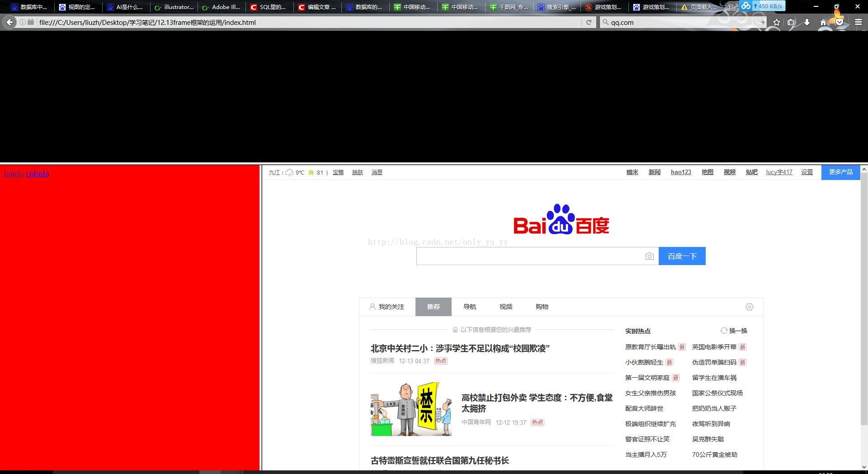Click the cartoon thumbnail for 高校禁止打包外卖

point(411,409)
